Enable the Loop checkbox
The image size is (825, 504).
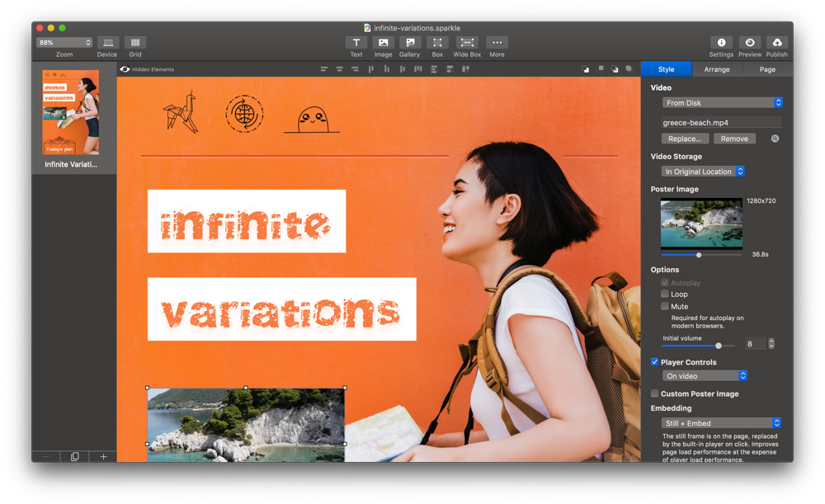click(x=665, y=294)
